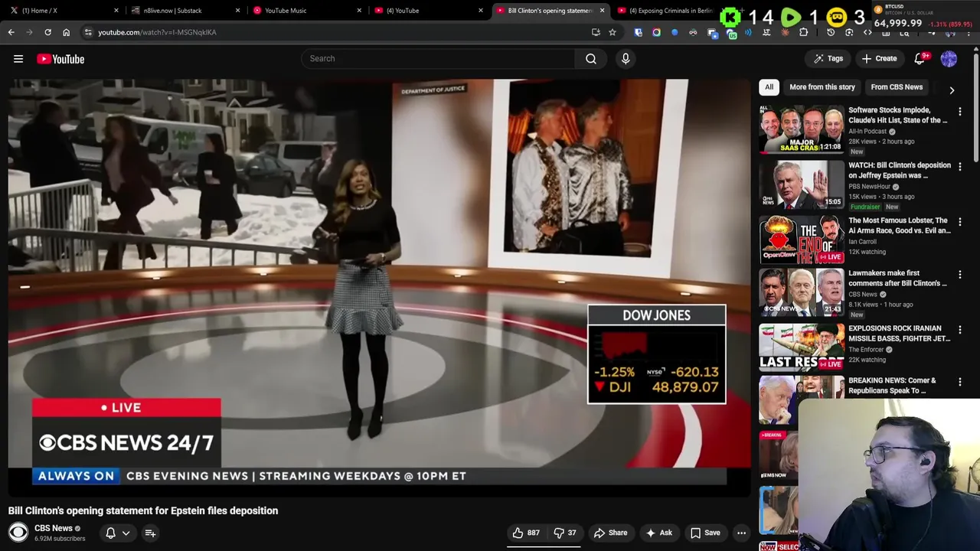Viewport: 980px width, 551px height.
Task: Switch to the Exposing Criminals in Berlin tab
Action: pos(666,11)
